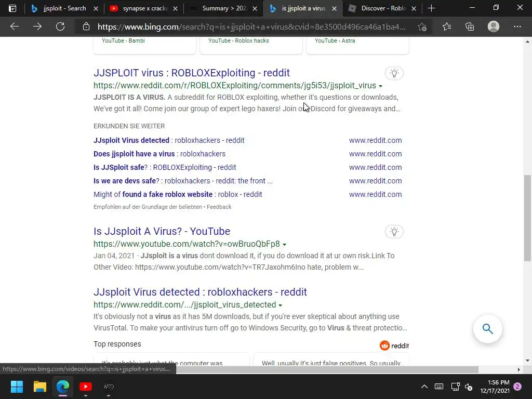This screenshot has width=532, height=399.
Task: Expand dropdown arrow after jjsploit_virus reddit URL
Action: click(380, 86)
